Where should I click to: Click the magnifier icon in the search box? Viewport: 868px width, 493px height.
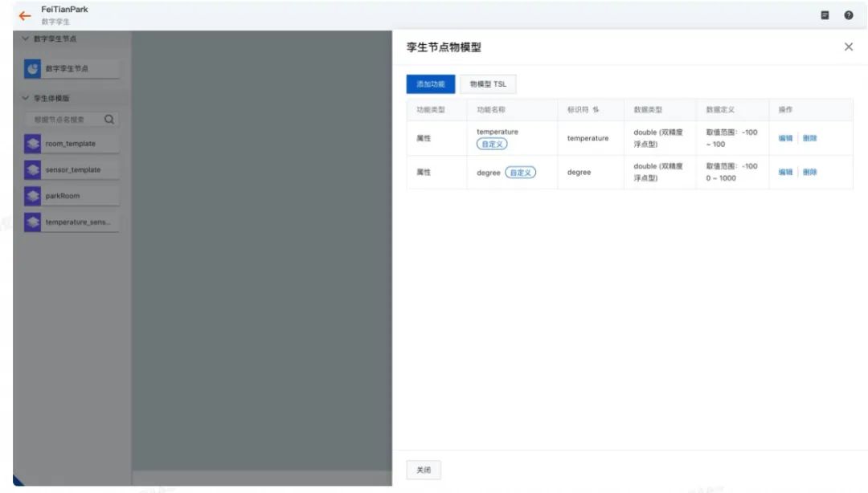coord(108,118)
